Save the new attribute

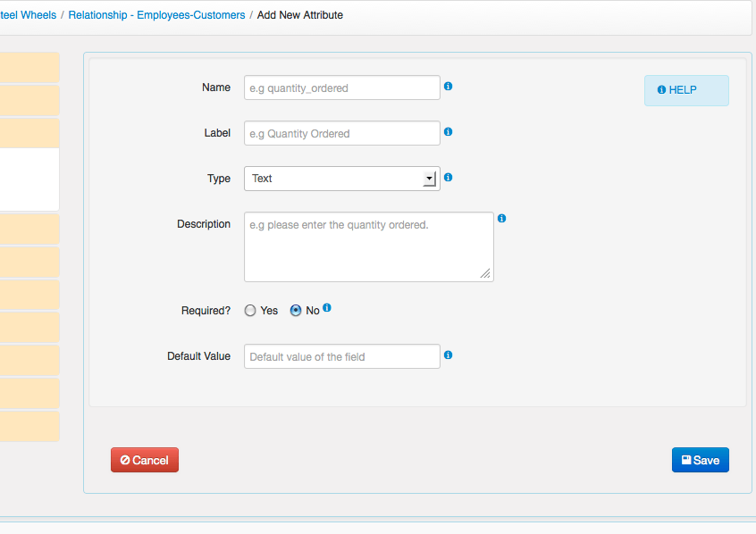(x=700, y=460)
